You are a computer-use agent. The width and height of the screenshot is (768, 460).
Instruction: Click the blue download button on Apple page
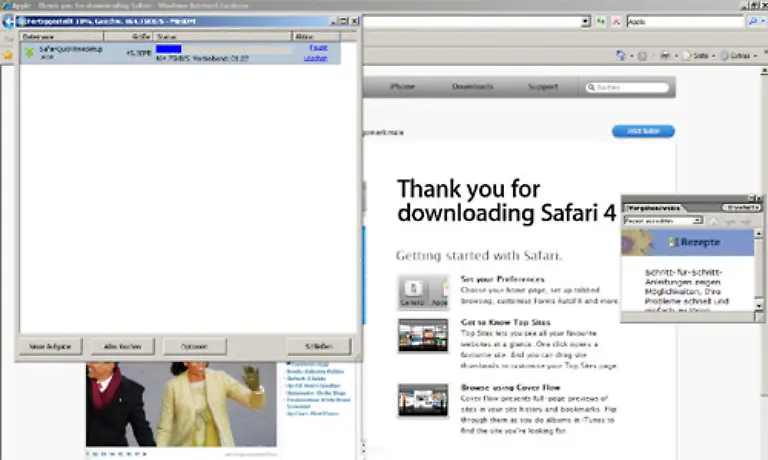click(643, 131)
